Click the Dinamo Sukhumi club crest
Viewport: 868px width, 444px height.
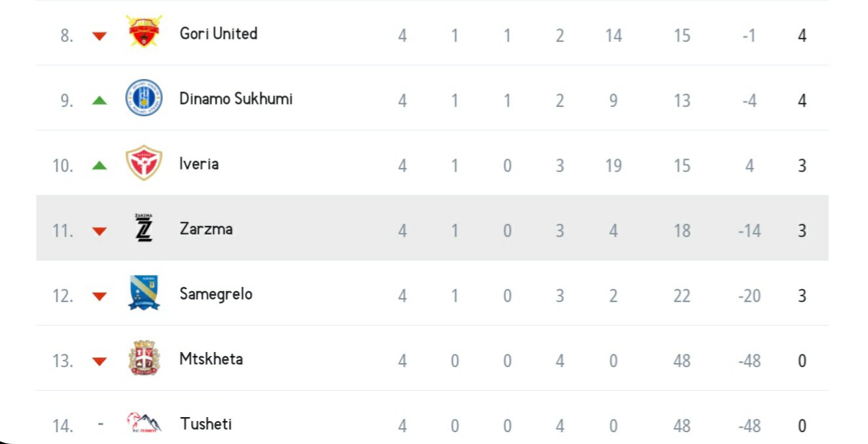point(144,99)
